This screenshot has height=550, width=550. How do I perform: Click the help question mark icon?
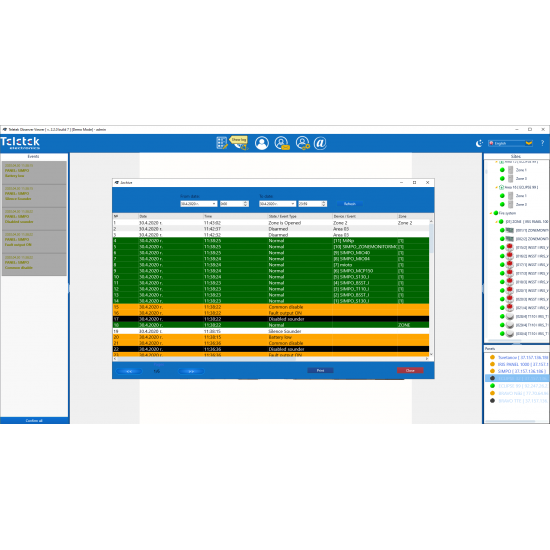click(542, 143)
